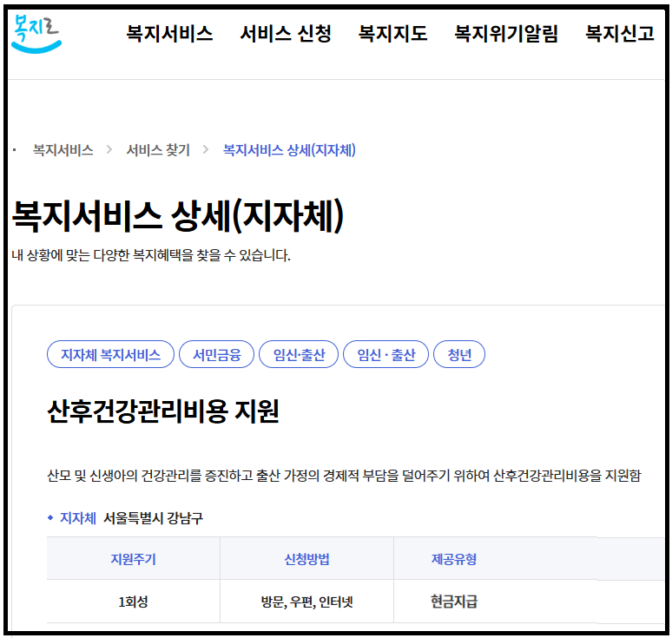Click the 산후건강관리비용 지원 heading
This screenshot has height=638, width=672.
coord(163,411)
